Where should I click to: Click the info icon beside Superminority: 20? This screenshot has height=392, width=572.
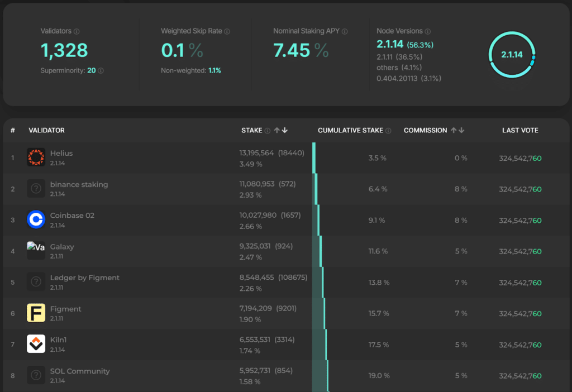[101, 71]
